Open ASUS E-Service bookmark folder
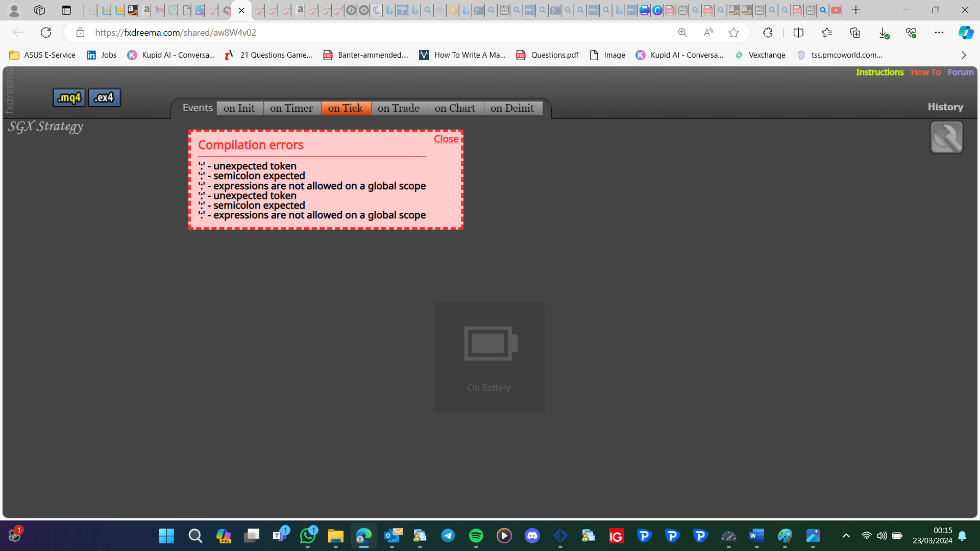Screen dimensions: 980x551 (42, 55)
